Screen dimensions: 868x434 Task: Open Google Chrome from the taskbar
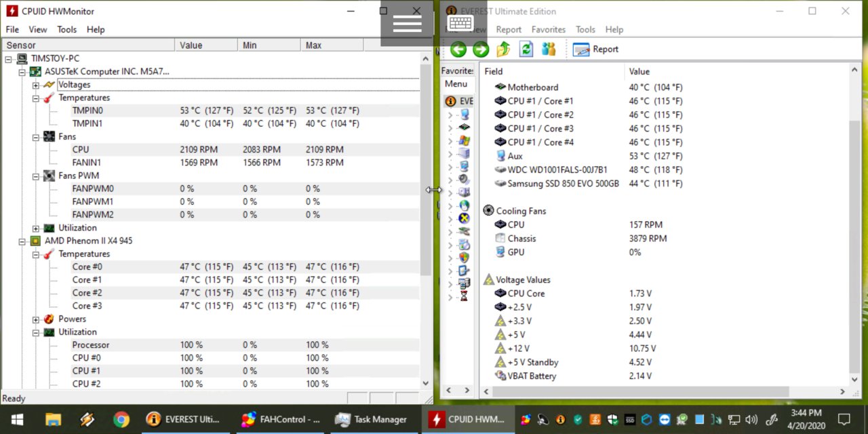pos(121,419)
